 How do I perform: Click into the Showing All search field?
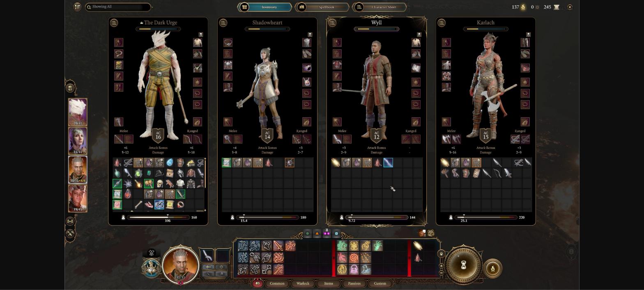point(118,7)
